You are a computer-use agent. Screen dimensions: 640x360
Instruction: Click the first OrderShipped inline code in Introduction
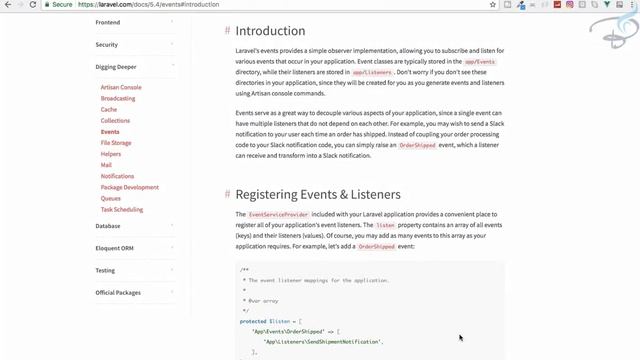coord(418,145)
